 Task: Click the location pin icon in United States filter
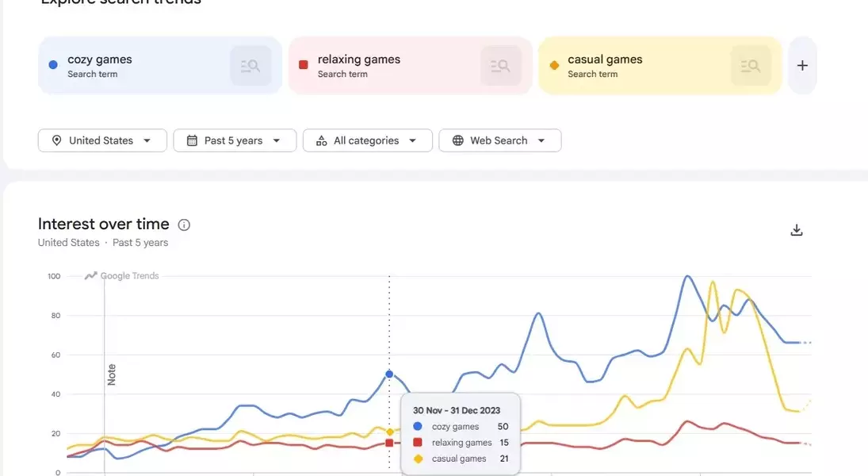[x=56, y=140]
